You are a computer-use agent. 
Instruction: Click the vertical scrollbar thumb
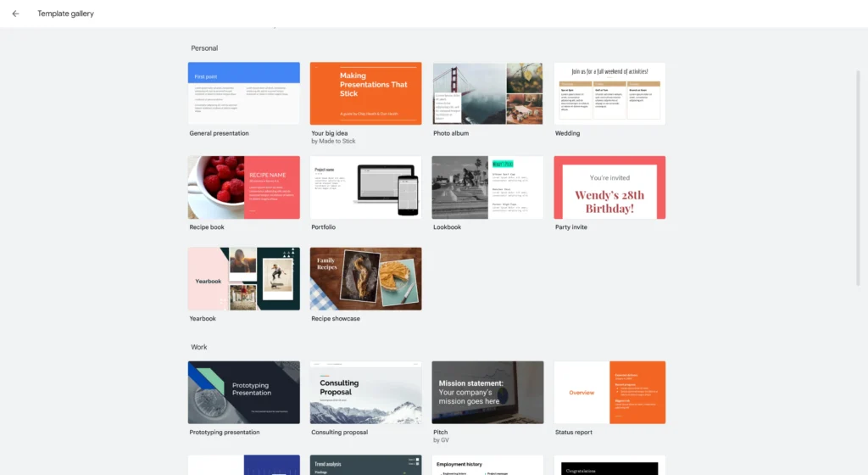click(859, 177)
